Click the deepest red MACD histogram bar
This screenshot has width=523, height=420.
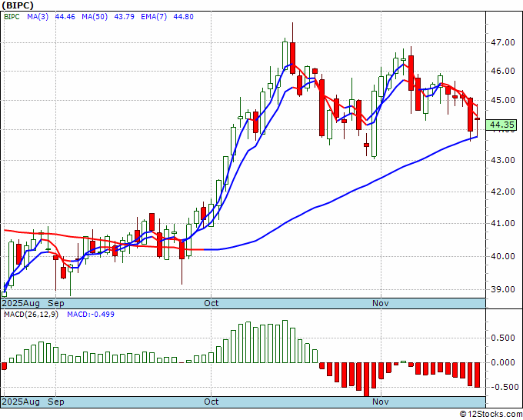coord(367,380)
